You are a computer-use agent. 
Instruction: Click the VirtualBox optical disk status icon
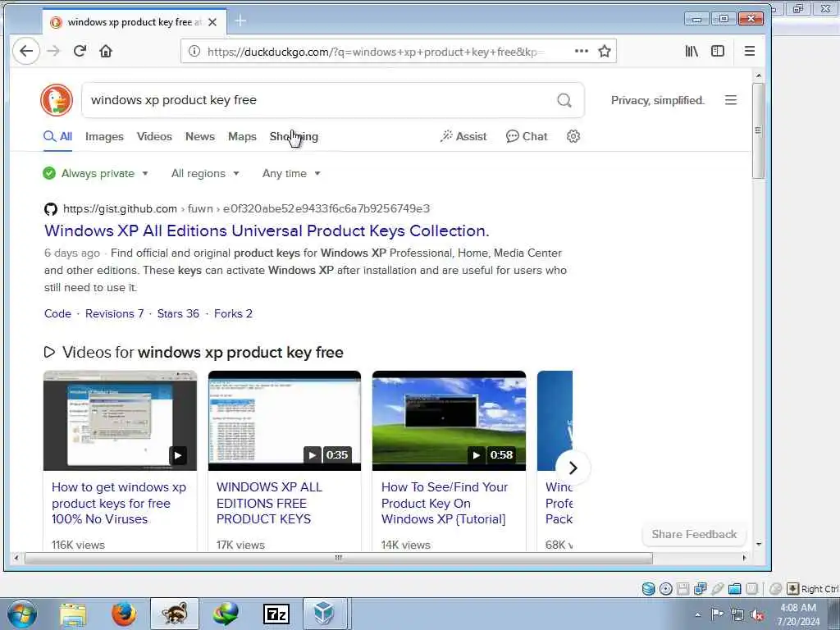(x=665, y=589)
